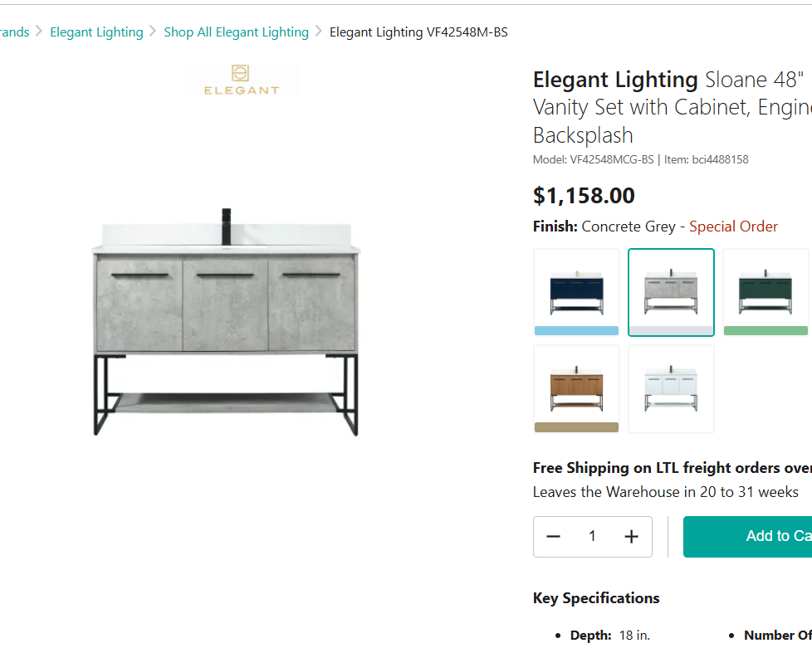Click the red Special Order label
Image resolution: width=812 pixels, height=648 pixels.
733,227
